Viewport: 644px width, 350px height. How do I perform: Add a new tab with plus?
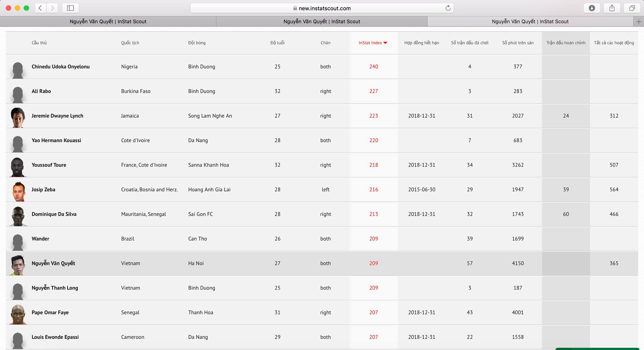point(638,22)
